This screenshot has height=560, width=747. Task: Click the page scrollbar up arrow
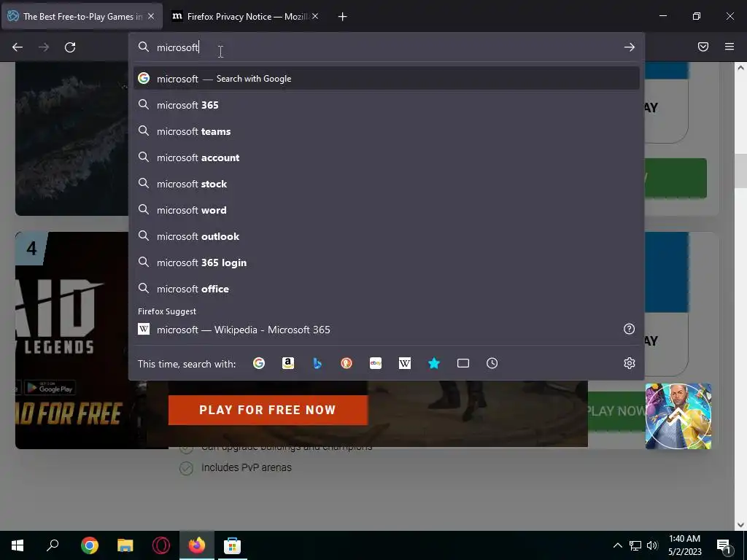point(740,68)
